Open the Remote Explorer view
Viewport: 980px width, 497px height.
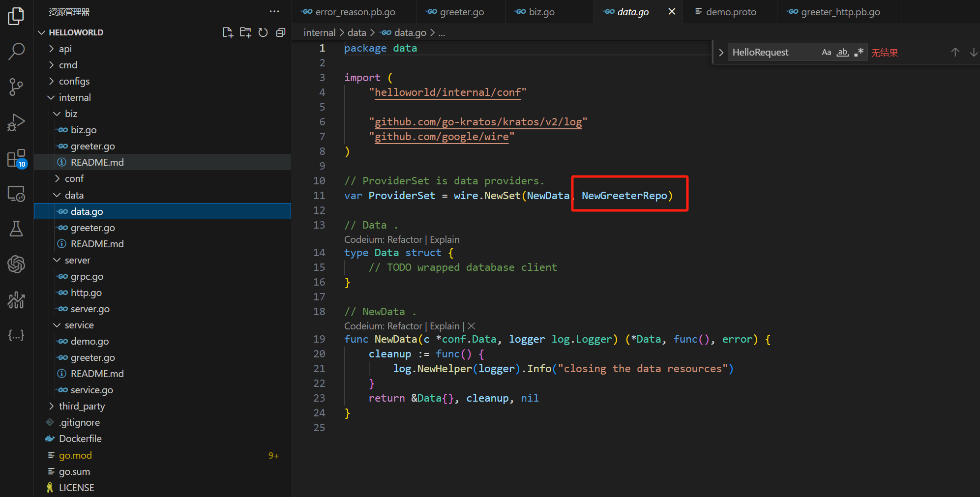pyautogui.click(x=16, y=194)
